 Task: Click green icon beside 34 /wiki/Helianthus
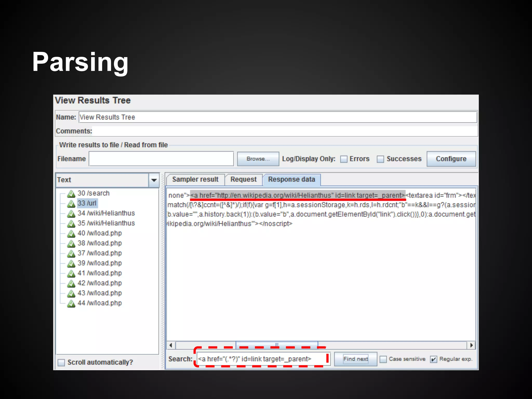(x=71, y=214)
